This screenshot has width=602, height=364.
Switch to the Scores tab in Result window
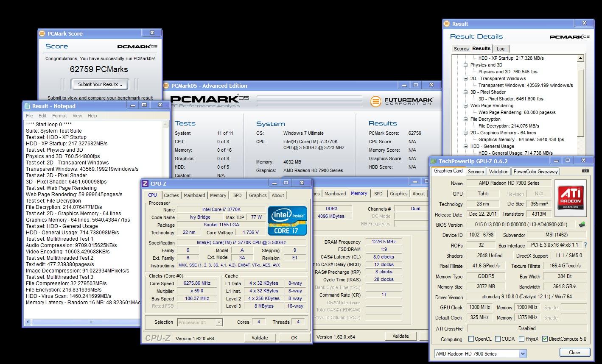point(461,49)
